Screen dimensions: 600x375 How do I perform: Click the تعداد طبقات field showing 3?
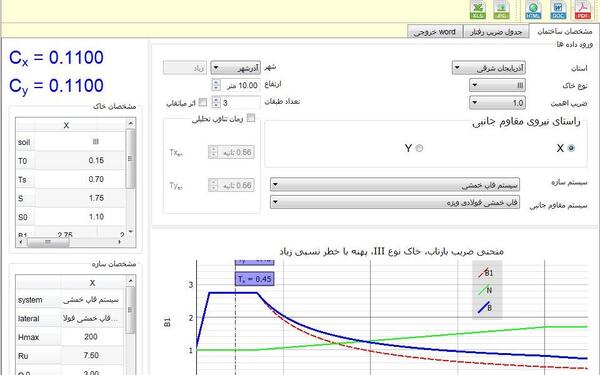point(241,103)
